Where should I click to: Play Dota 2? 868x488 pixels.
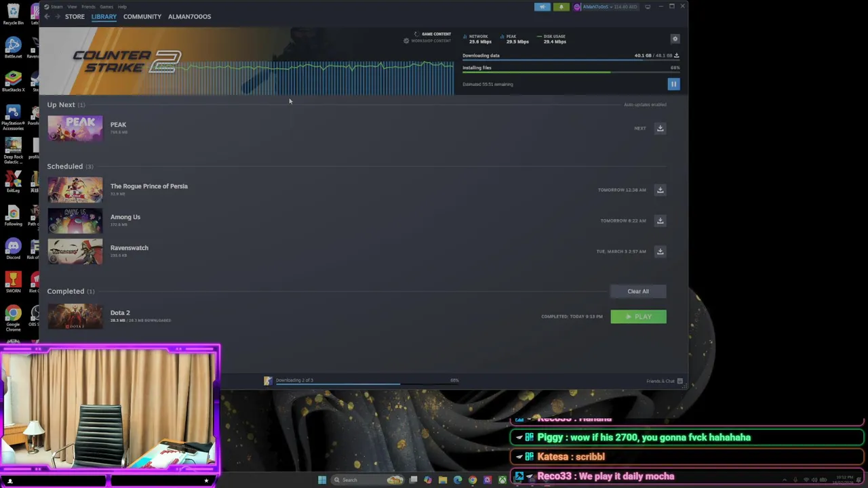638,317
